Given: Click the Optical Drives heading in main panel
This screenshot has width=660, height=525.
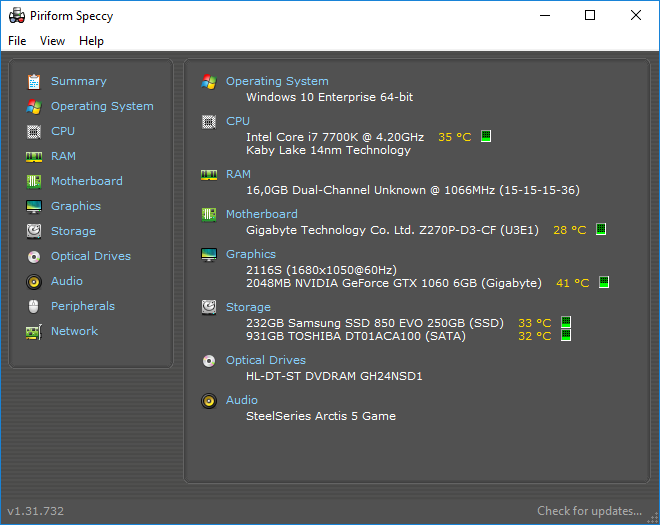Looking at the screenshot, I should 266,360.
